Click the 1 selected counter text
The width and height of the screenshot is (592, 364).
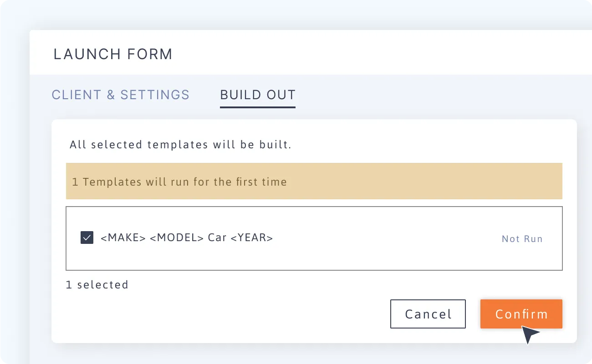pyautogui.click(x=97, y=284)
